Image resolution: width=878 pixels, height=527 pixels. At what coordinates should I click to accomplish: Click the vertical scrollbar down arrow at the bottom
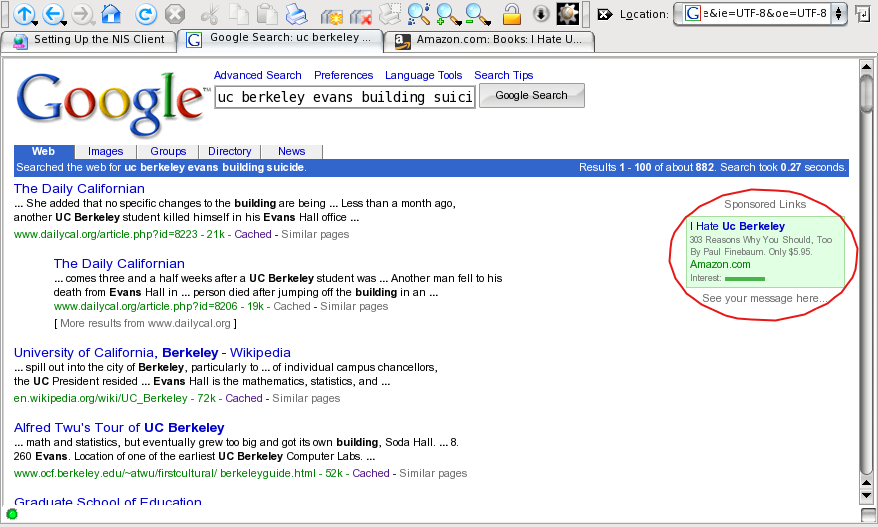coord(866,495)
